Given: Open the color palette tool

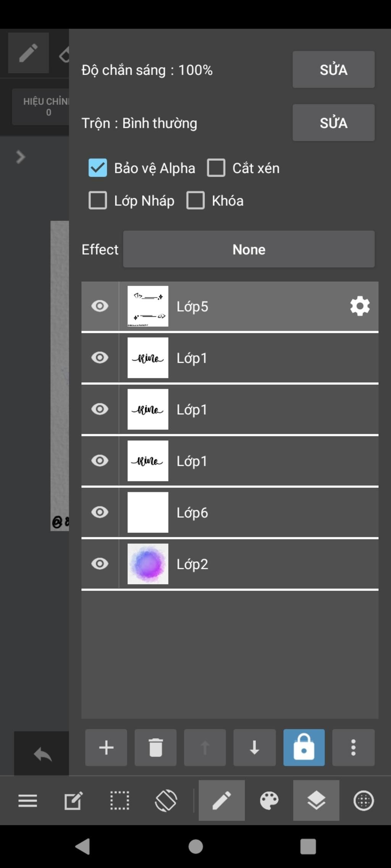Looking at the screenshot, I should click(x=269, y=800).
